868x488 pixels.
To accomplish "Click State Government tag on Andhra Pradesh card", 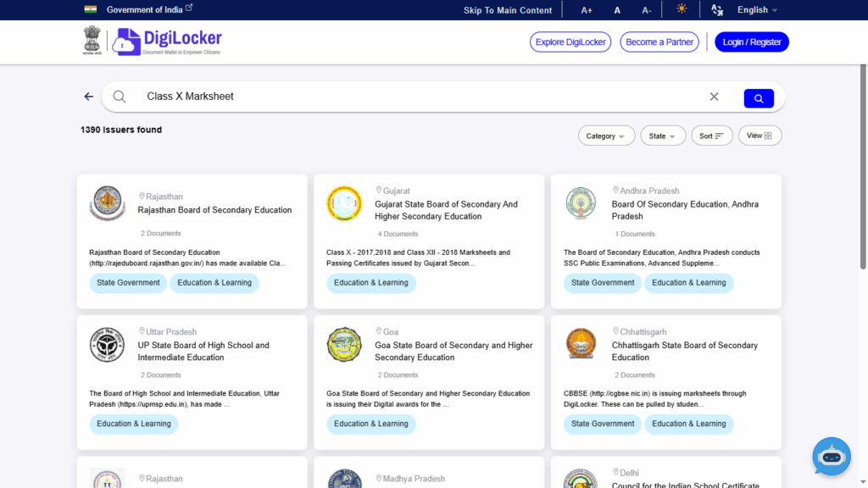I will (x=603, y=283).
